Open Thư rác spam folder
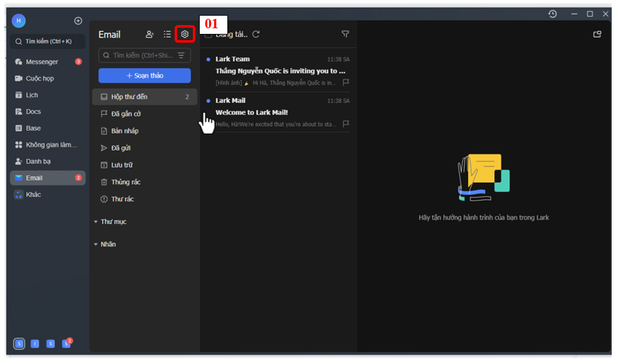Image resolution: width=618 pixels, height=364 pixels. point(144,199)
